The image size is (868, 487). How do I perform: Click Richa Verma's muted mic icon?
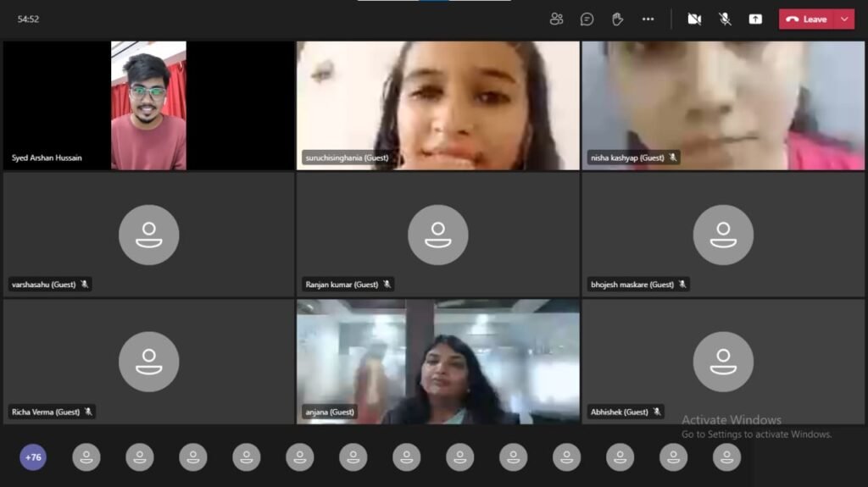click(87, 412)
